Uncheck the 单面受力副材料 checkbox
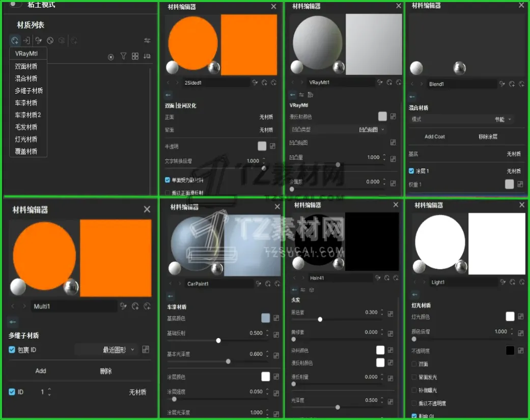 pos(168,180)
